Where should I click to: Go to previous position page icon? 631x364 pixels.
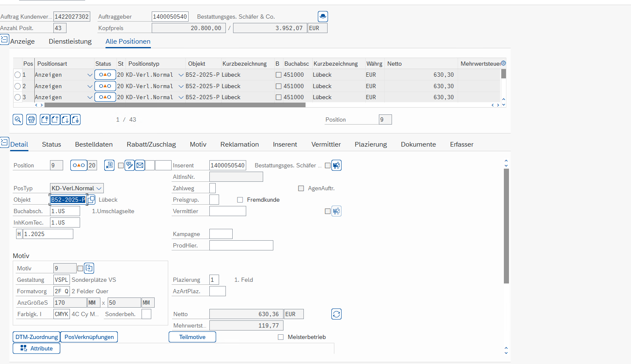tap(55, 119)
